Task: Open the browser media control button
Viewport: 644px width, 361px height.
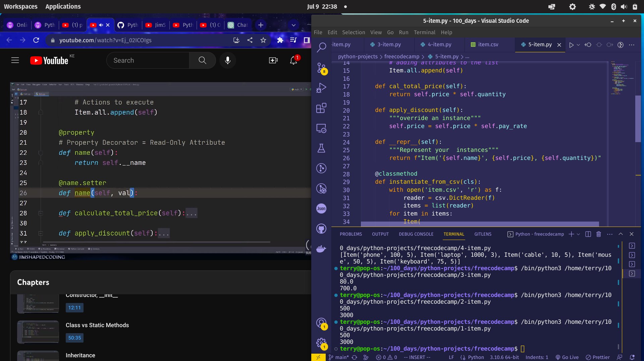Action: [293, 40]
